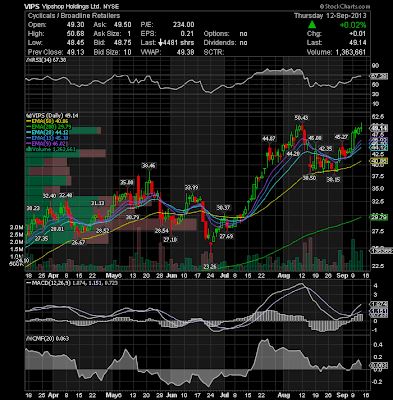Viewport: 393px width, 400px height.
Task: Select the green EMA(200) legend line swatch
Action: point(29,127)
